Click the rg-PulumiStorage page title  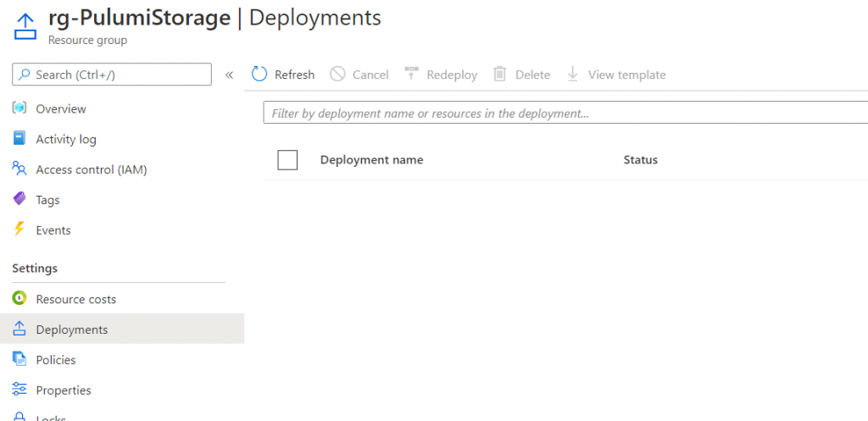click(x=140, y=18)
